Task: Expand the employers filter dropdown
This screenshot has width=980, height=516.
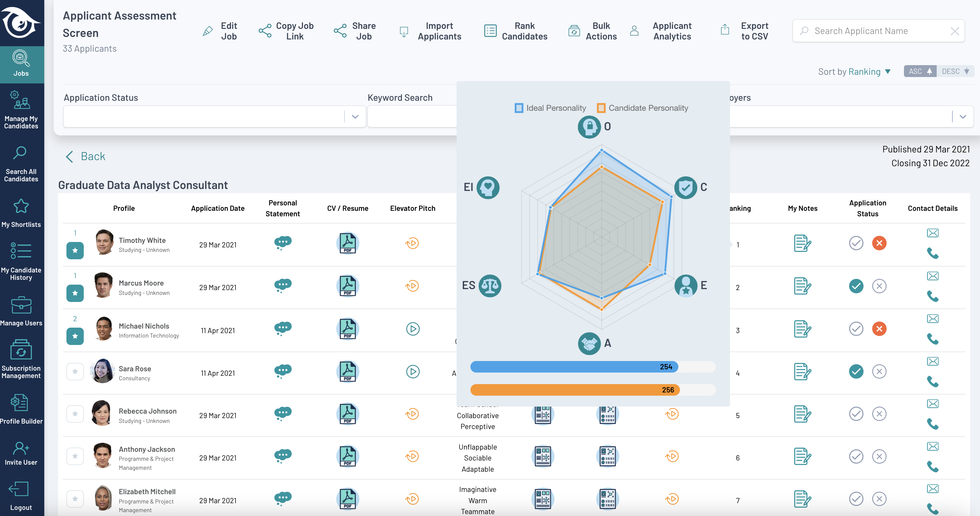Action: [963, 116]
